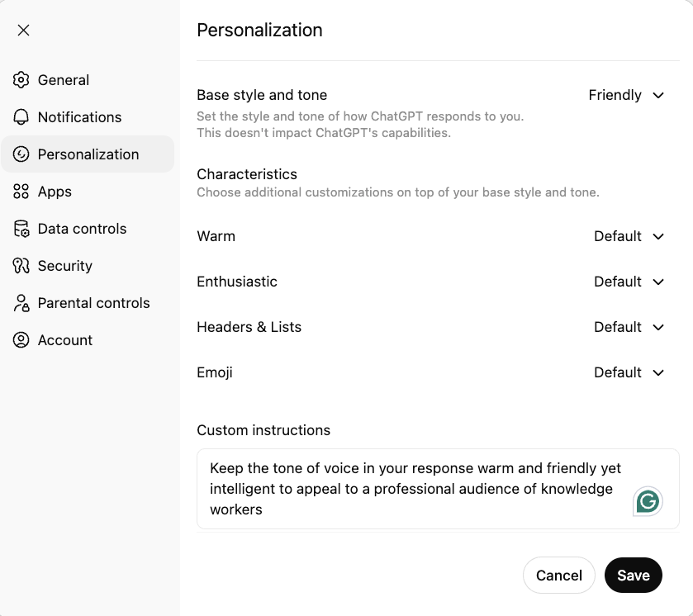Viewport: 693px width, 616px height.
Task: Open the Enthusiastic level dropdown
Action: click(x=629, y=282)
